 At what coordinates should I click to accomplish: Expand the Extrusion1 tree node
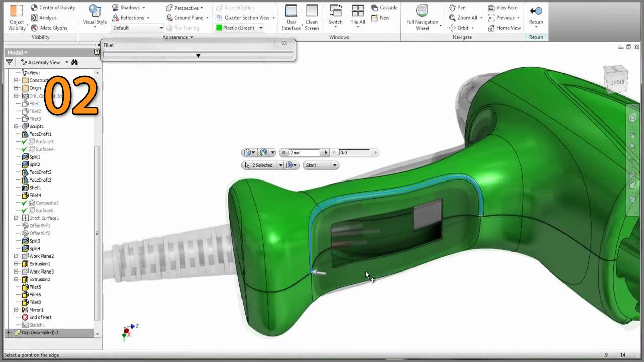tap(16, 264)
